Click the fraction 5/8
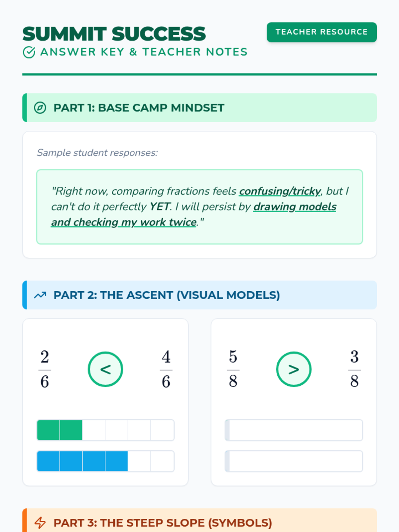Viewport: 399px width, 532px height. click(233, 369)
